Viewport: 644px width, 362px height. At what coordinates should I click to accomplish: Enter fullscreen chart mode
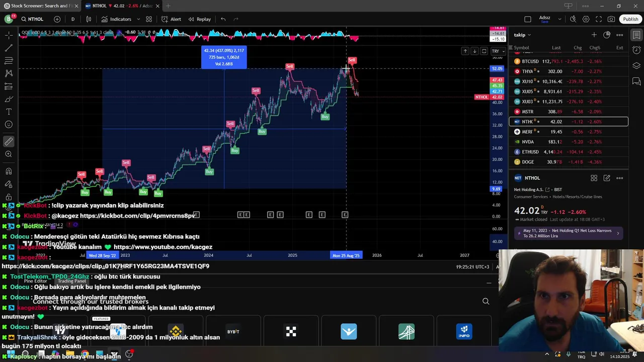599,19
